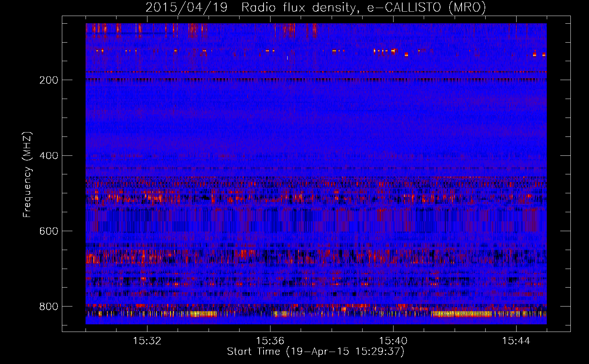The width and height of the screenshot is (589, 364).
Task: Select the 400 frequency tick label
Action: [49, 156]
